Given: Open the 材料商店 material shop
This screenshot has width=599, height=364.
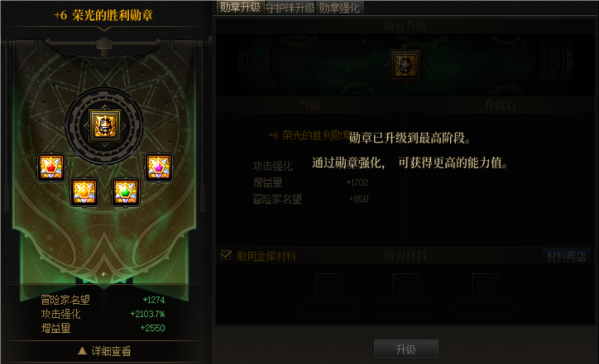Looking at the screenshot, I should click(x=566, y=256).
